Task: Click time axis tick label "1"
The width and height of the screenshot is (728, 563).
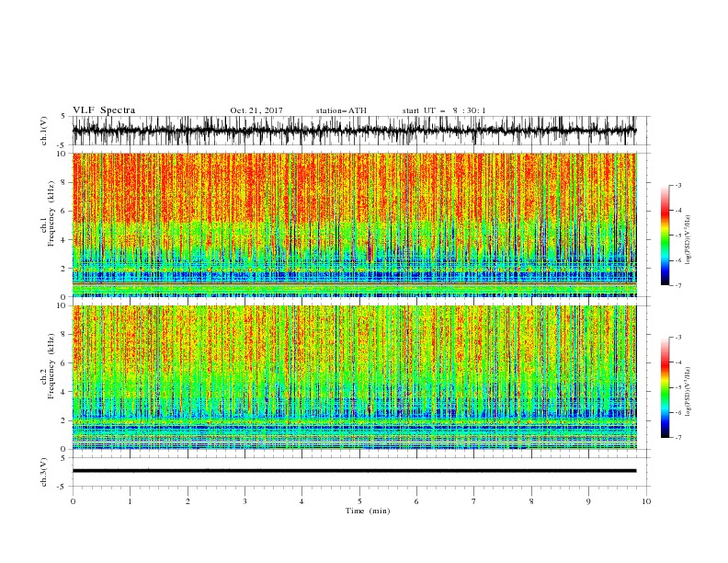Action: pyautogui.click(x=130, y=501)
